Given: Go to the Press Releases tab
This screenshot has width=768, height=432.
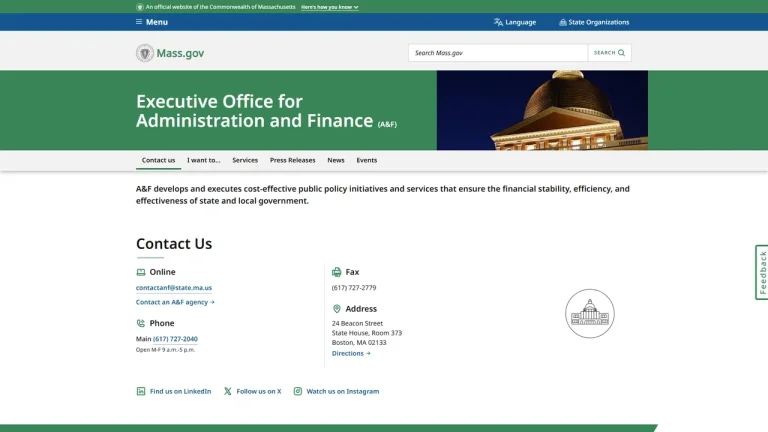Looking at the screenshot, I should pos(292,160).
